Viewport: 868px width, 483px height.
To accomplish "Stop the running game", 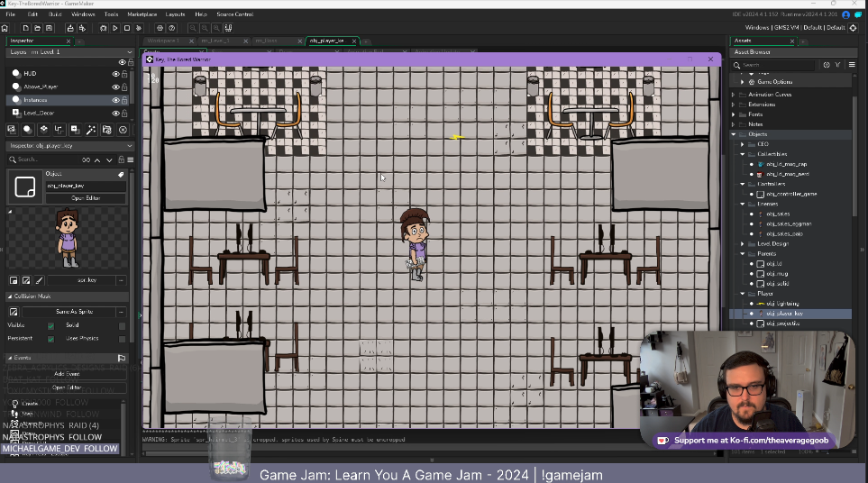I will [127, 28].
